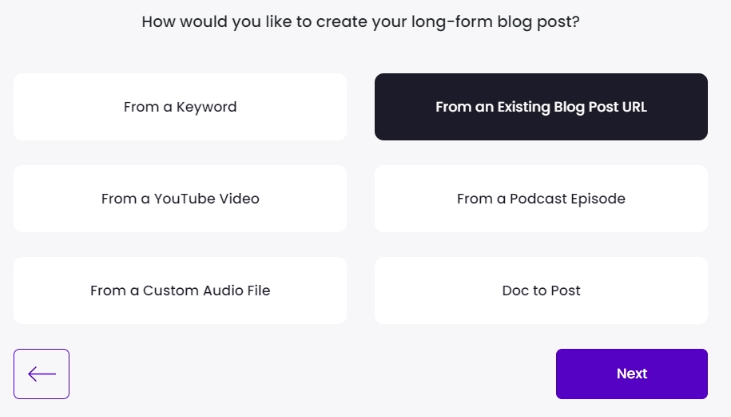Click the back arrow icon
The image size is (731, 417).
pyautogui.click(x=41, y=374)
